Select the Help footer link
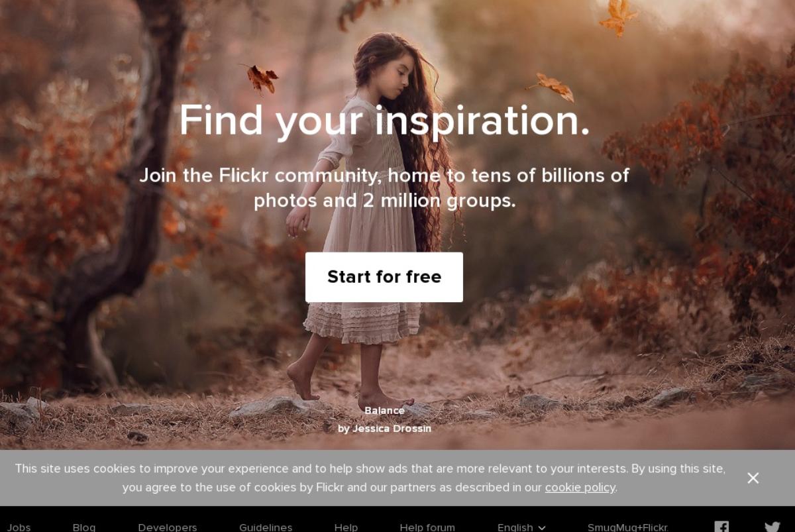This screenshot has height=532, width=795. [346, 527]
